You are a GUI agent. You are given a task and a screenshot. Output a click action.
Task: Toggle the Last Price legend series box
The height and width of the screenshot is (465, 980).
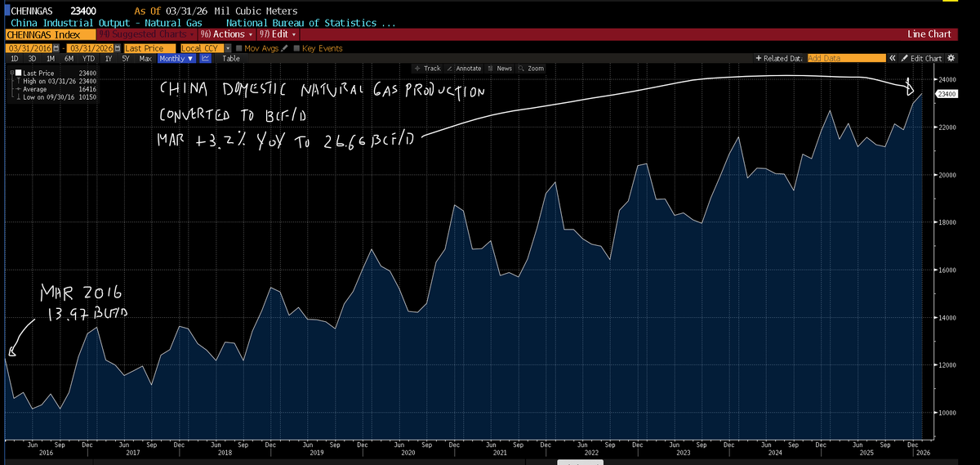pyautogui.click(x=18, y=73)
